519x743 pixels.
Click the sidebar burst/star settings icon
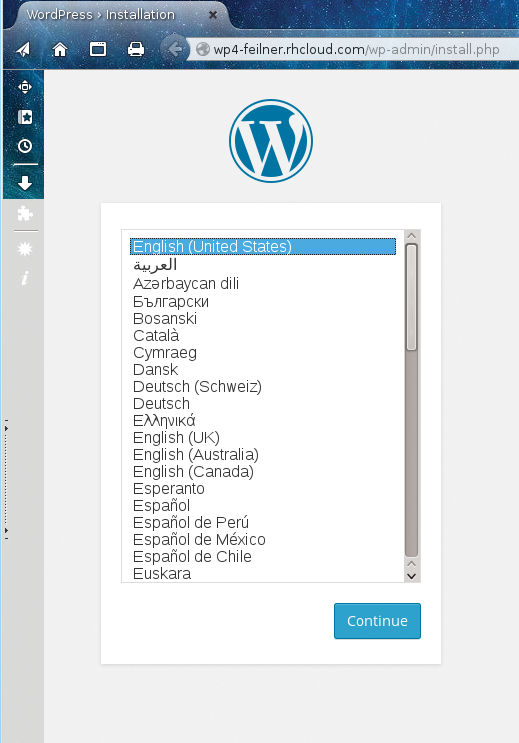click(x=25, y=248)
